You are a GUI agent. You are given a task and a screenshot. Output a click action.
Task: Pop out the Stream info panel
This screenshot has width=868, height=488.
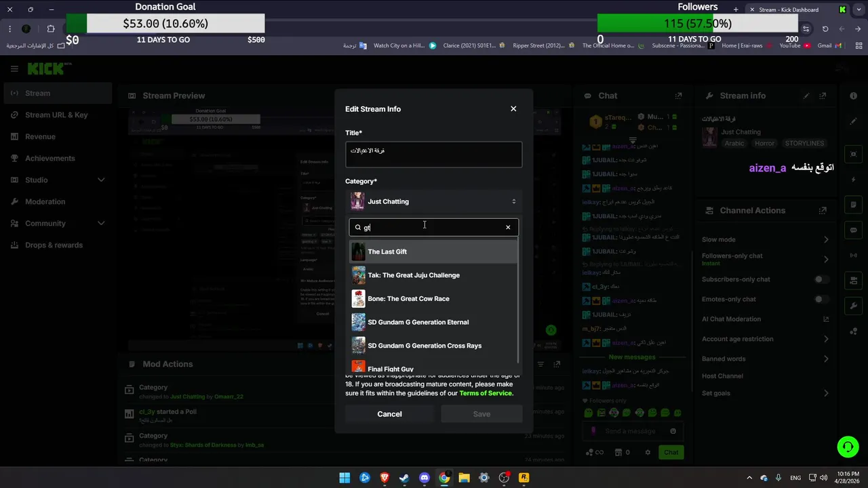click(x=823, y=96)
